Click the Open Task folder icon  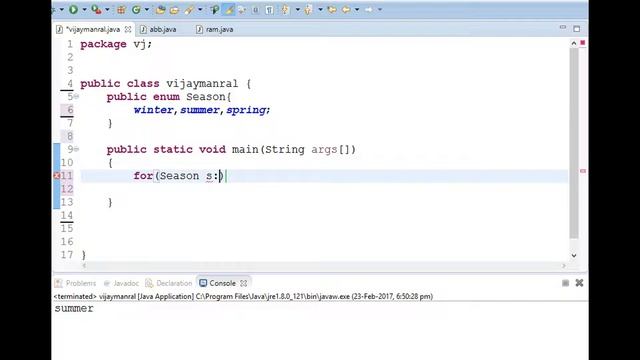tap(174, 9)
